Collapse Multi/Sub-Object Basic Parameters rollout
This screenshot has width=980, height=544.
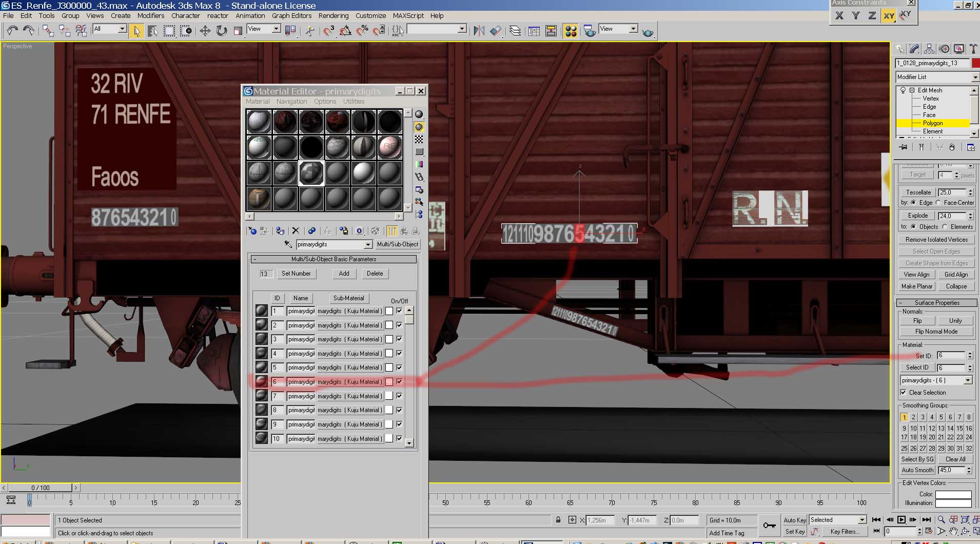click(x=334, y=259)
